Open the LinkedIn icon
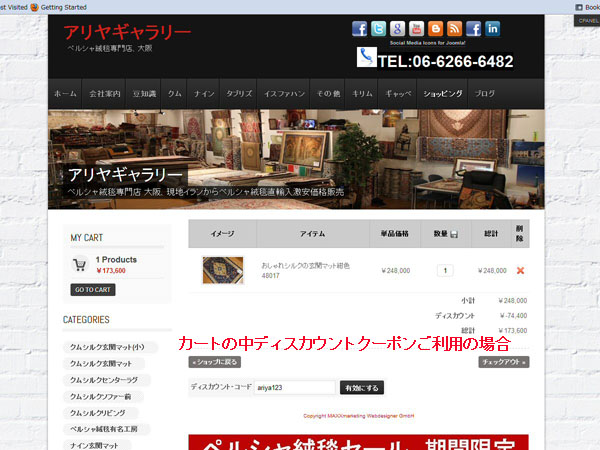Image resolution: width=600 pixels, height=450 pixels. (493, 29)
